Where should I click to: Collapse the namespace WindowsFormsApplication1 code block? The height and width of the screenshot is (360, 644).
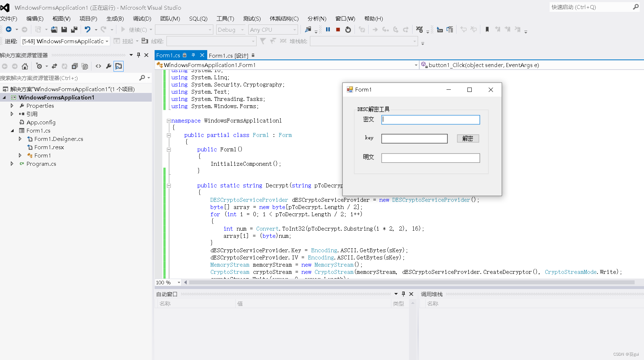(169, 121)
